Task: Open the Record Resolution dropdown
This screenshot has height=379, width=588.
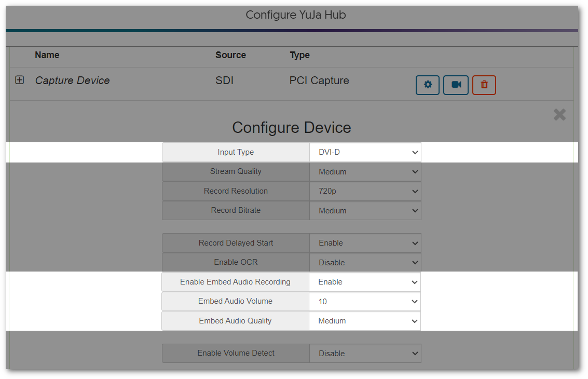Action: [365, 191]
